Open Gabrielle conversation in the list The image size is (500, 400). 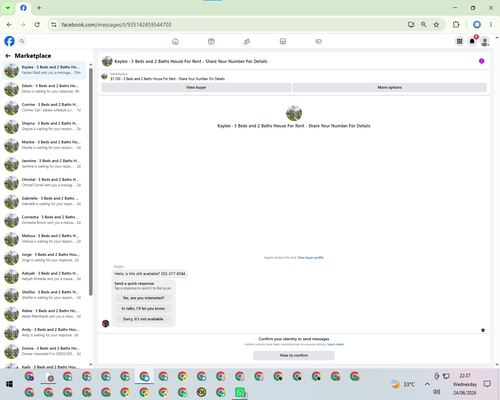click(x=44, y=201)
